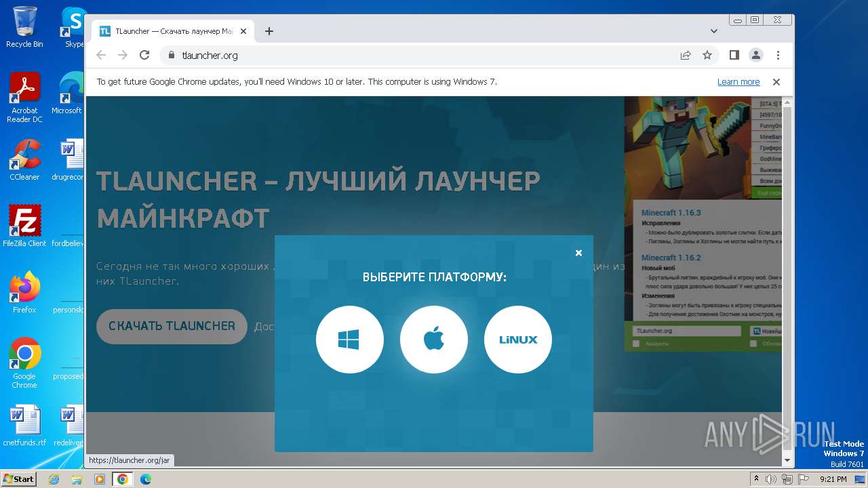Screen dimensions: 868x488
Task: Toggle Chrome side panel
Action: tap(734, 56)
